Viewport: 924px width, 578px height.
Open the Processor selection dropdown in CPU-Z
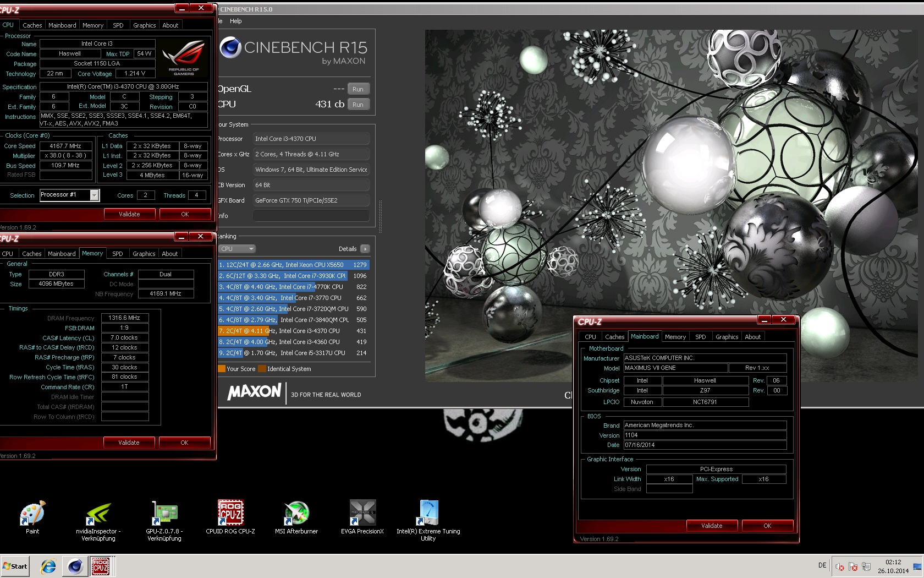(95, 195)
